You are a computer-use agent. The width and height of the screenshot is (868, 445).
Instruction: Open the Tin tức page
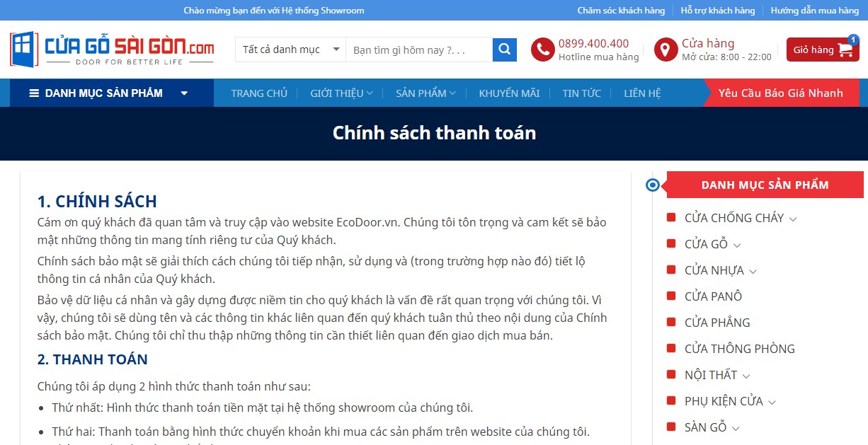pyautogui.click(x=582, y=93)
